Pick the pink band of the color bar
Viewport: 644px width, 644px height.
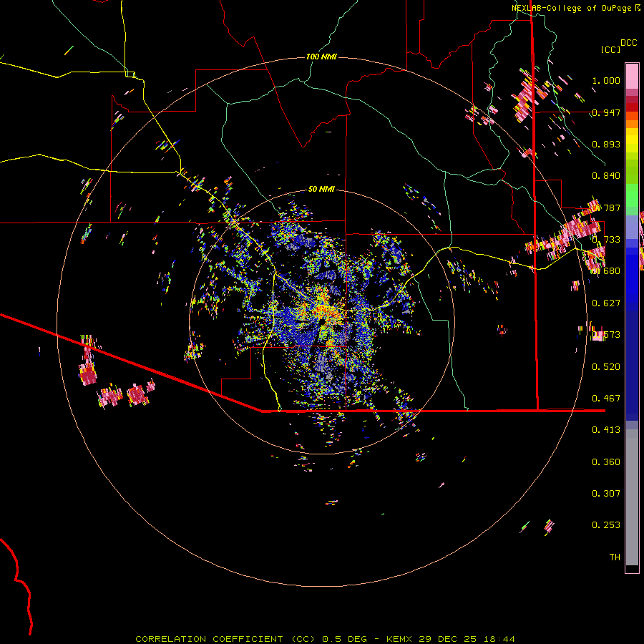[632, 76]
